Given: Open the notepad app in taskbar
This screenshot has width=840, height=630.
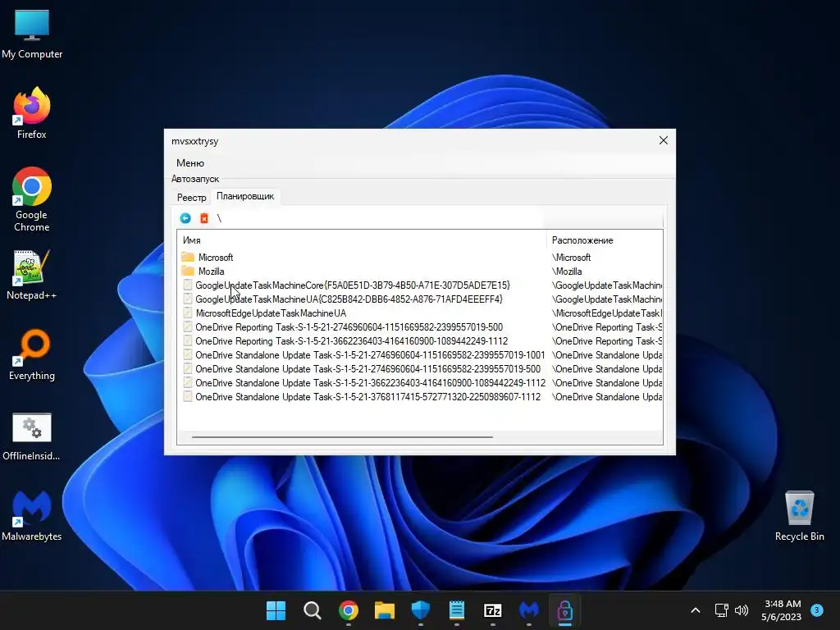Looking at the screenshot, I should [456, 610].
